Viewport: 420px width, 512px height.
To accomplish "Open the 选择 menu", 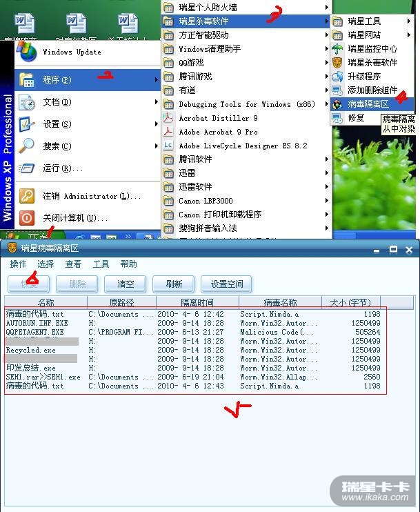I will coord(46,264).
